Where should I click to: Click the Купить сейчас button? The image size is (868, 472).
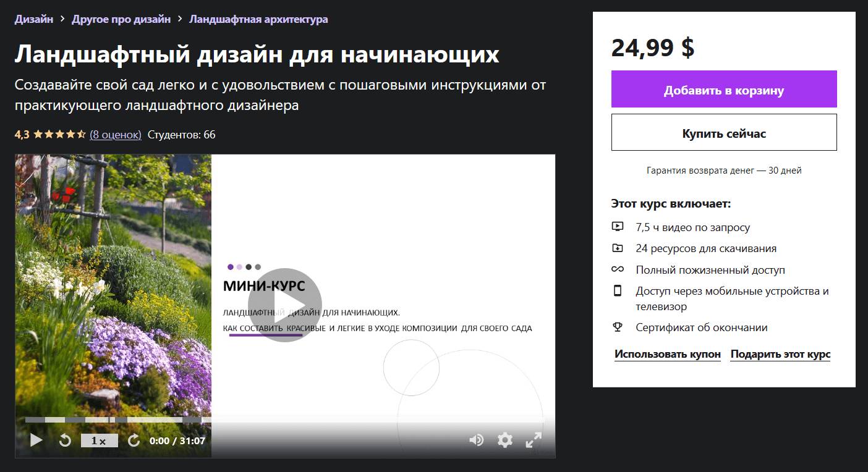click(723, 133)
